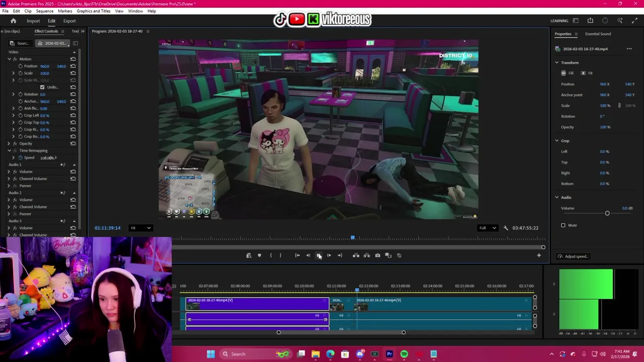The width and height of the screenshot is (644, 362).
Task: Click the Fill frame icon
Action: click(563, 73)
